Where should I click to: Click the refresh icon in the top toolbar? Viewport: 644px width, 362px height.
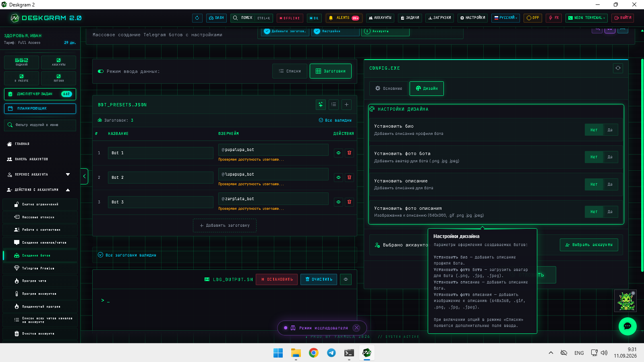click(x=197, y=18)
